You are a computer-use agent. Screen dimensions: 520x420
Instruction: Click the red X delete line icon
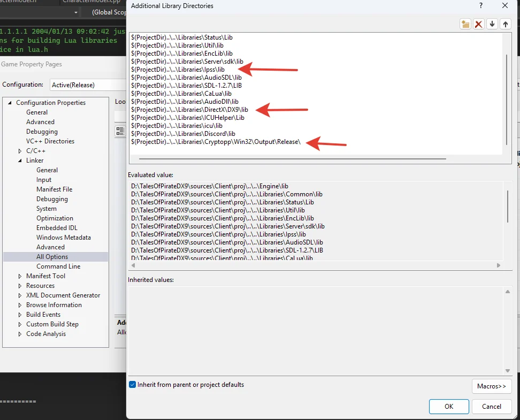pos(479,24)
